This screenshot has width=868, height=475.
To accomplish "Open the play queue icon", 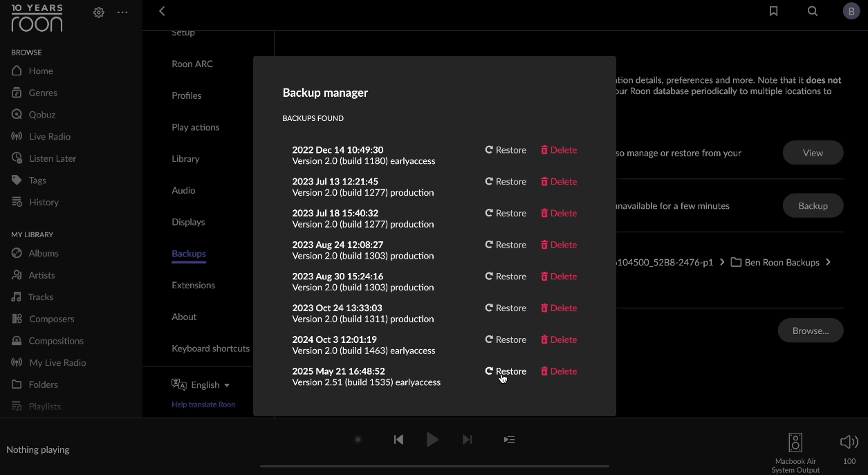I will pyautogui.click(x=509, y=439).
